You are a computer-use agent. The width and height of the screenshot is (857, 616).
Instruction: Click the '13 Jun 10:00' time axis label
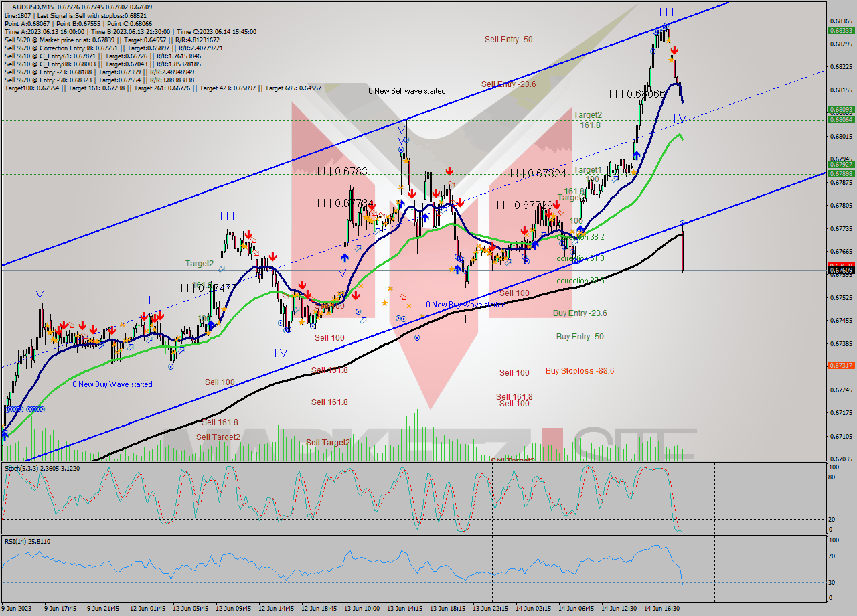362,609
